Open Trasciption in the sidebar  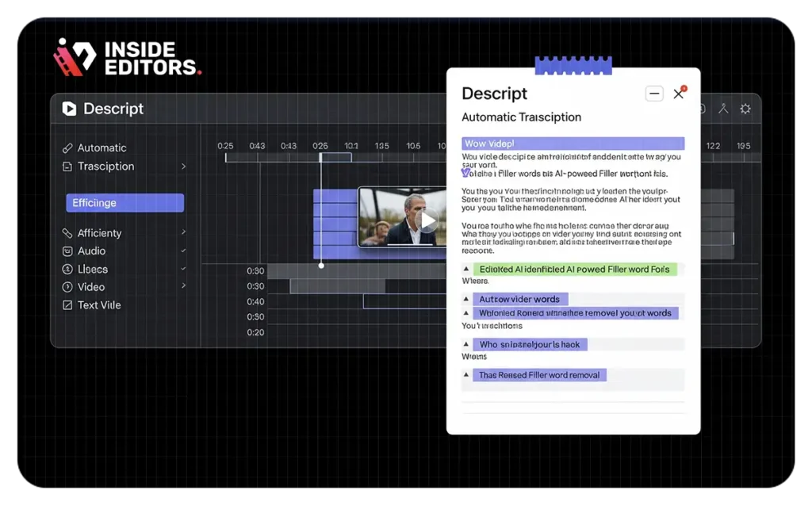click(105, 166)
